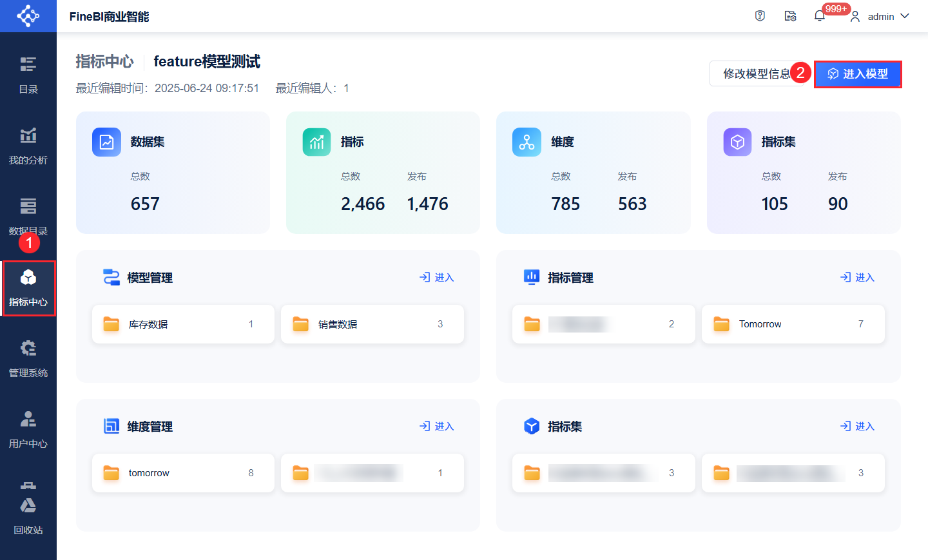Click the feature模型测试 model name

(x=207, y=61)
